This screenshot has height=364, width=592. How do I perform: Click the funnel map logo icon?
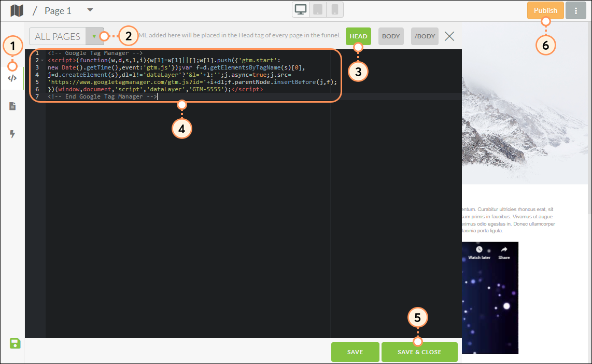click(x=17, y=10)
